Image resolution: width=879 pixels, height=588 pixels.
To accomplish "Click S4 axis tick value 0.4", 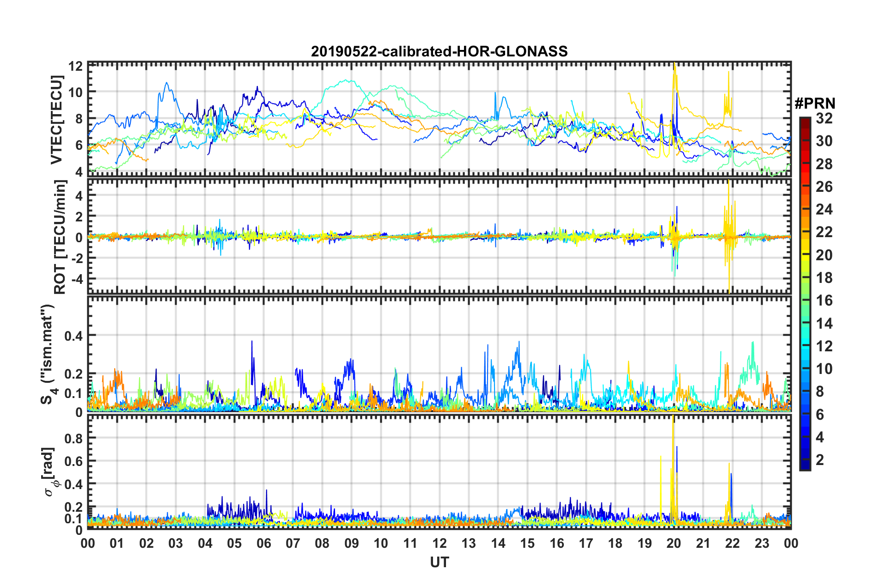I will [x=74, y=336].
